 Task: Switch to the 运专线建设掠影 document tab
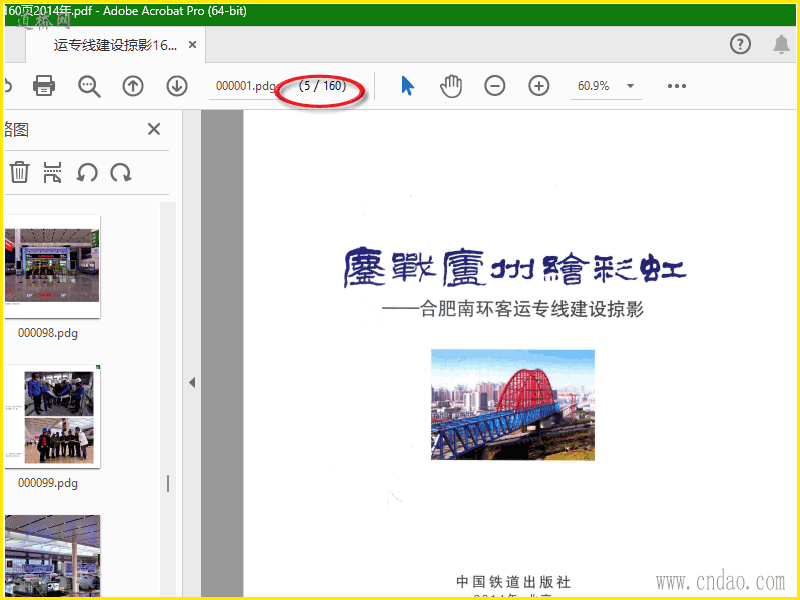[x=115, y=45]
